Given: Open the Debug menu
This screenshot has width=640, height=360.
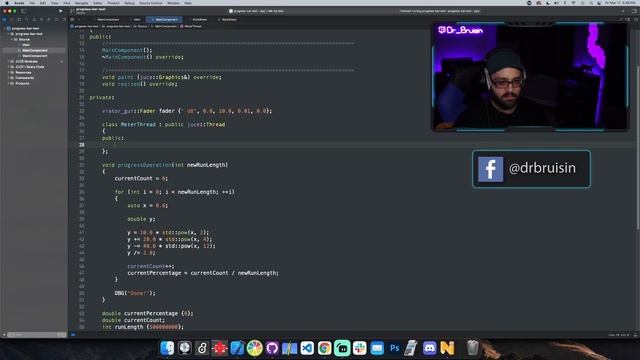Looking at the screenshot, I should coord(129,3).
